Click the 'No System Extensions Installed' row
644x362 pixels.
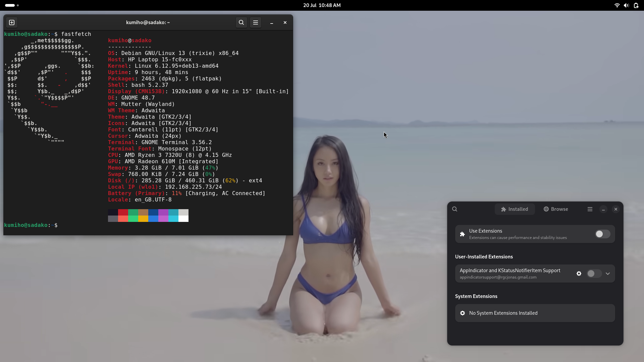(535, 313)
